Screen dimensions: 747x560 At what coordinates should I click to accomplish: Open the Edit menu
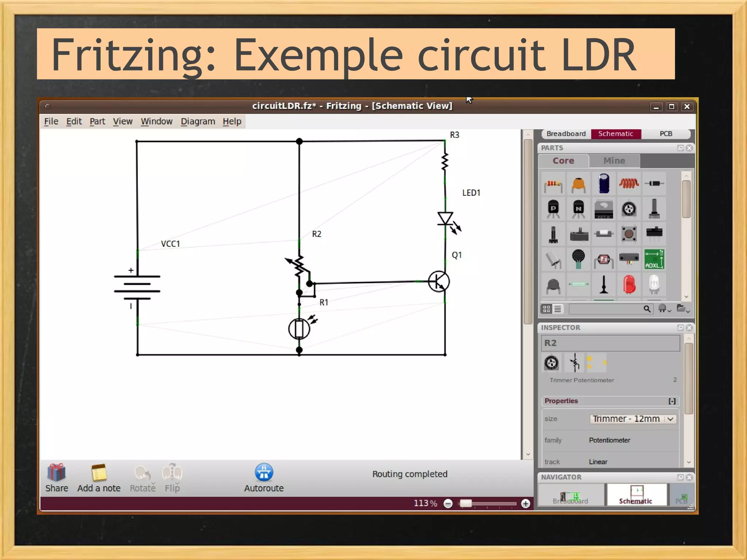[74, 121]
